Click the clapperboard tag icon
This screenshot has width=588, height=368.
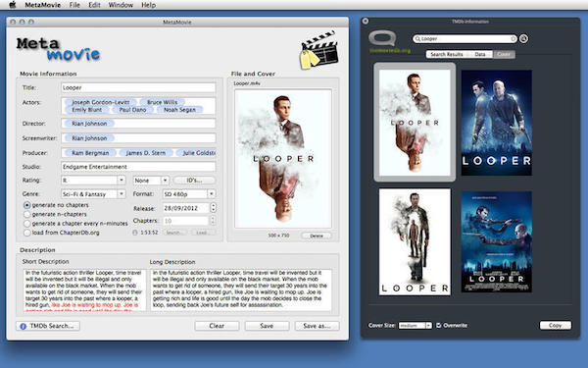[318, 51]
